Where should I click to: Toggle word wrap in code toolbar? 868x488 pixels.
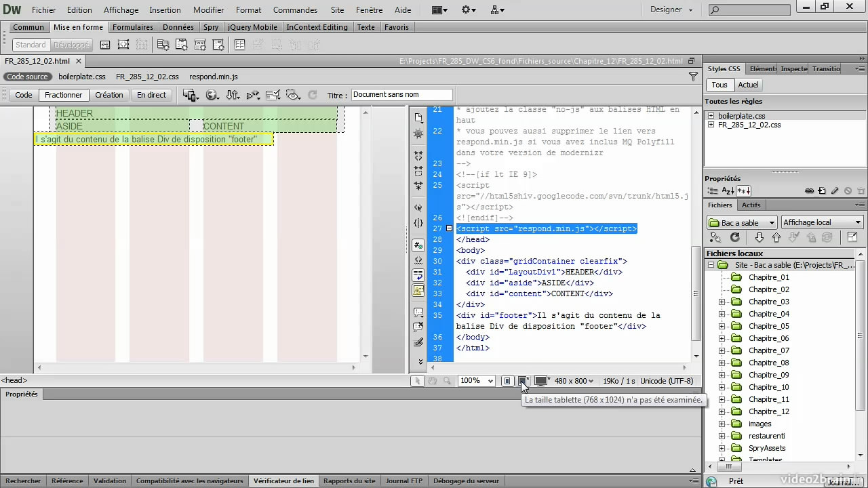(x=418, y=275)
